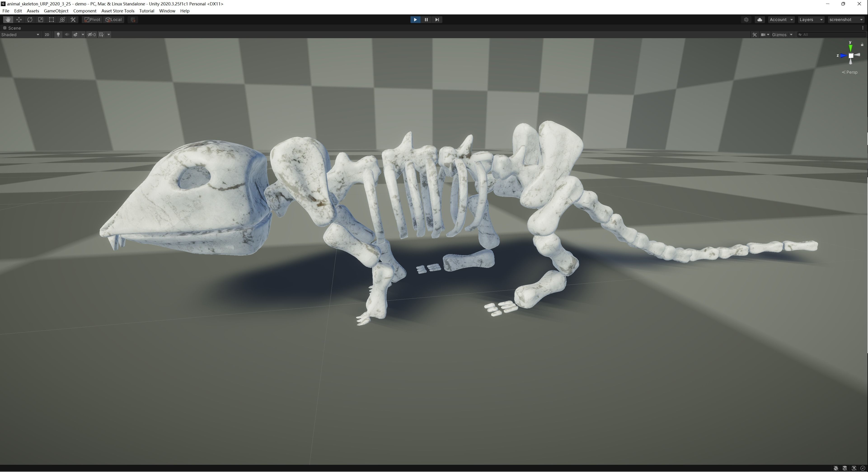This screenshot has width=868, height=472.
Task: Open the GameObject menu
Action: coord(56,11)
